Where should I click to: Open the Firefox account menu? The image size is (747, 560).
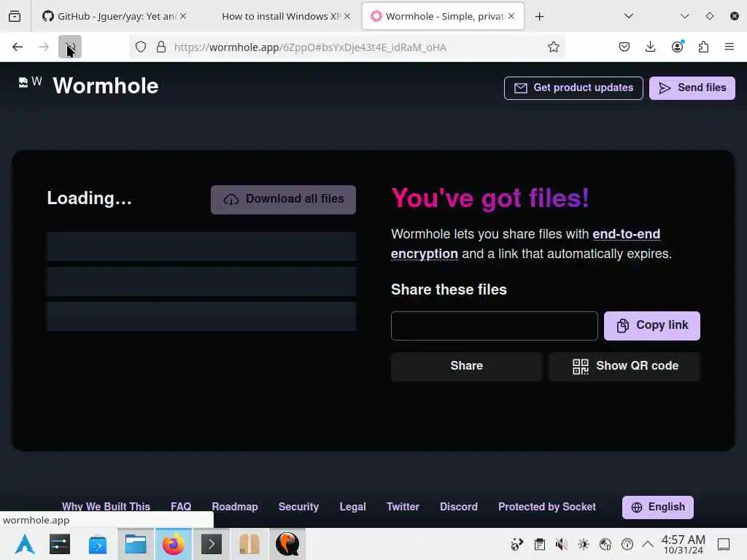click(677, 47)
